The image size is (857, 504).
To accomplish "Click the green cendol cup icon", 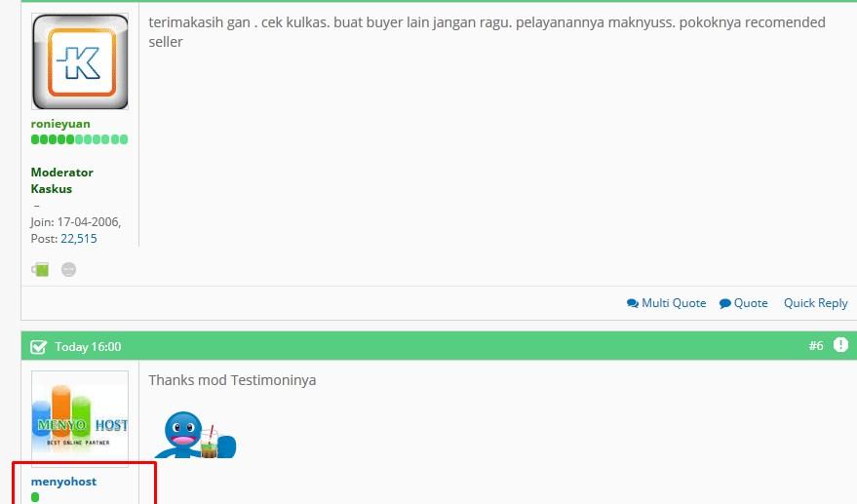I will point(40,269).
